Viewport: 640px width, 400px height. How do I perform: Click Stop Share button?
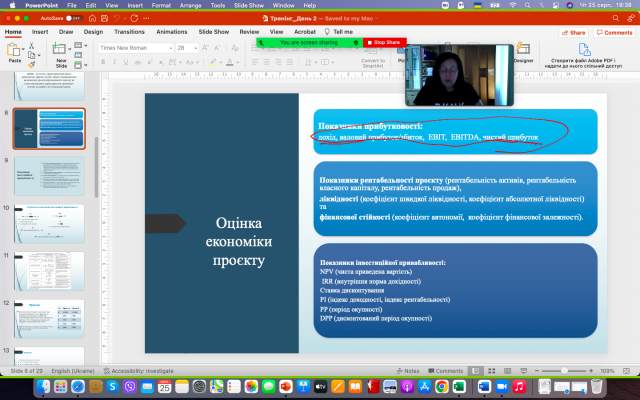(x=384, y=42)
